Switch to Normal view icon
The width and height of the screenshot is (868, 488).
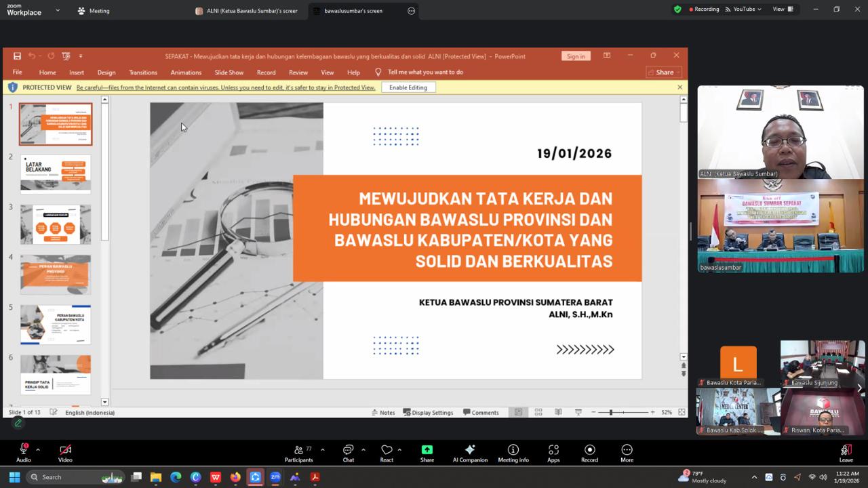click(518, 412)
